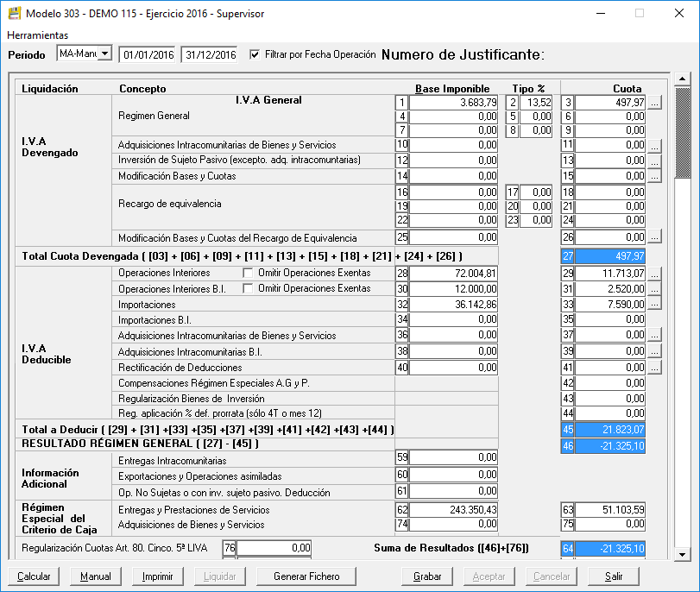Select box 59 Entregas Intracomunitarias field

click(453, 457)
